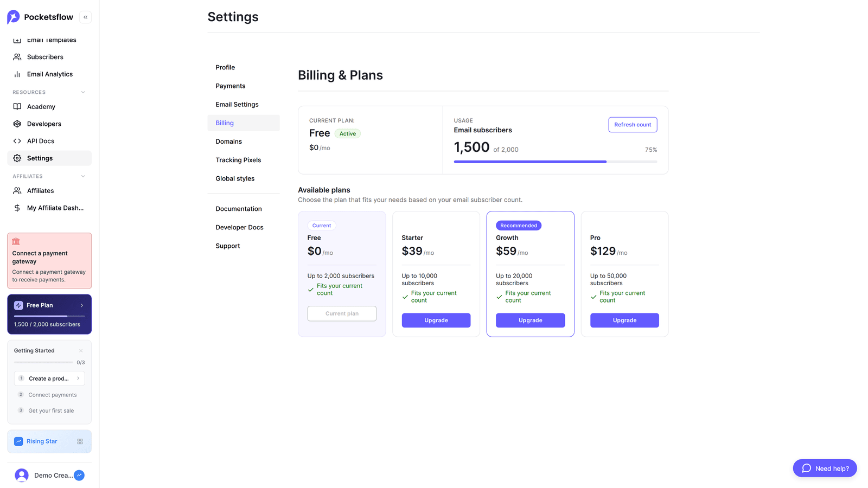This screenshot has height=488, width=868.
Task: Click the Rising Star trend icon
Action: point(18,441)
